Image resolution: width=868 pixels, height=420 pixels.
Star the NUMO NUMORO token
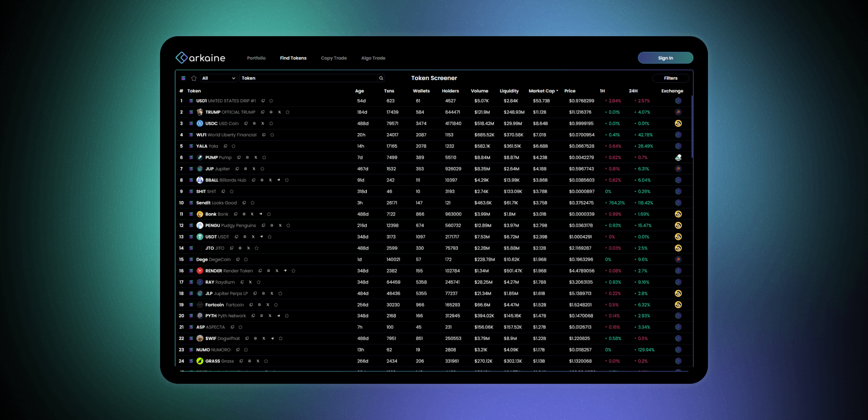(x=246, y=350)
